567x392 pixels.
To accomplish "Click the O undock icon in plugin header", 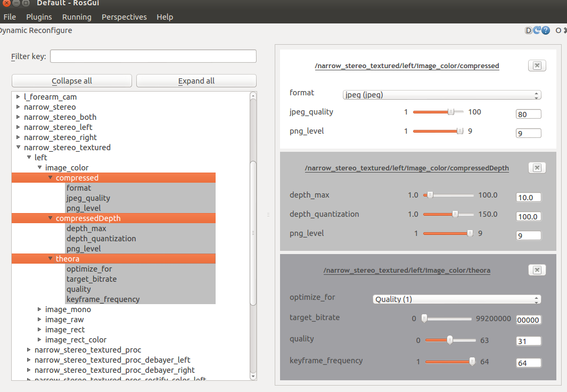I will pos(558,30).
